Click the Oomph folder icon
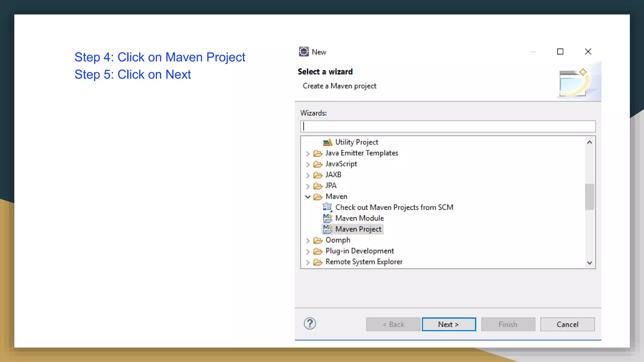The width and height of the screenshot is (644, 362). (x=318, y=240)
